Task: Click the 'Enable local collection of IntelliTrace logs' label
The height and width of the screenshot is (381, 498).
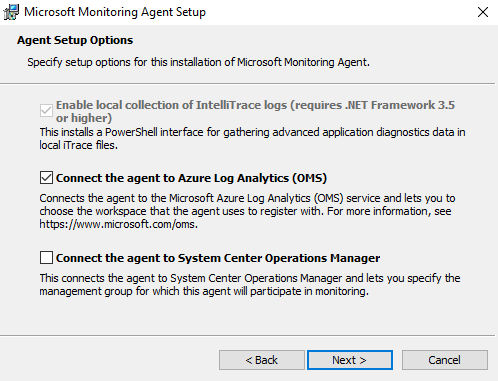Action: pyautogui.click(x=255, y=111)
